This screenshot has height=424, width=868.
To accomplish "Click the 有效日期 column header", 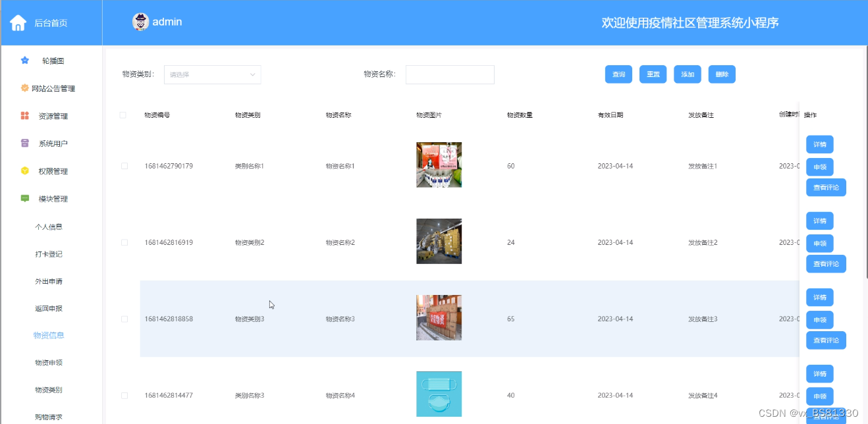I will point(610,115).
